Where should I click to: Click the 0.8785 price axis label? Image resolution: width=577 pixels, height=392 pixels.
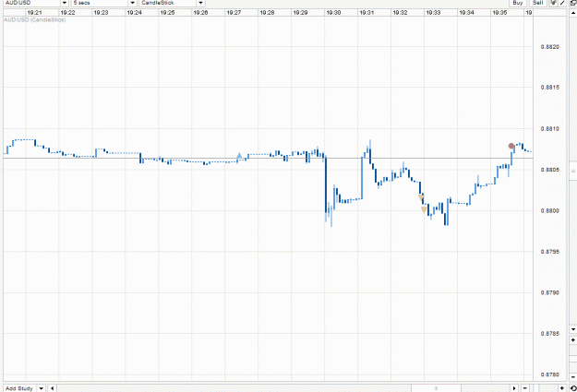coord(550,334)
